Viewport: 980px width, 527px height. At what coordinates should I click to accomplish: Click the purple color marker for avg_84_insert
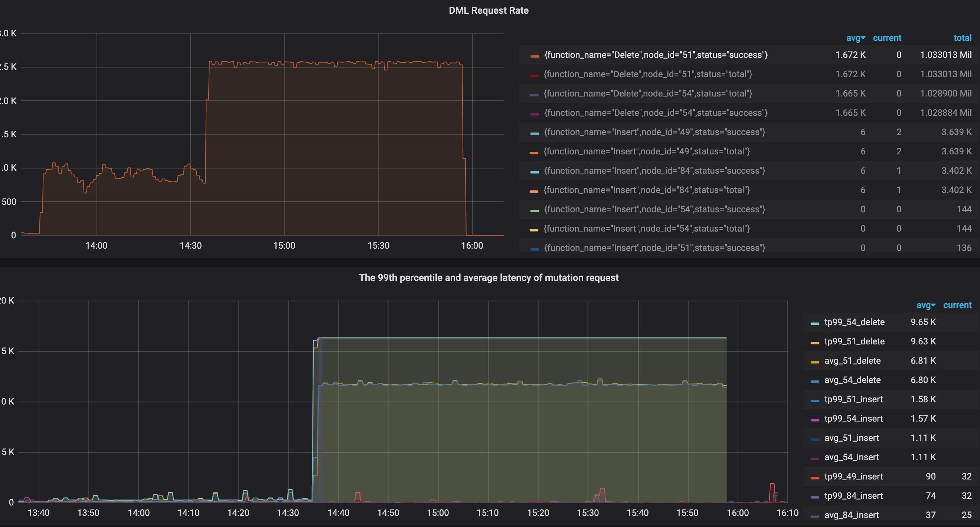[814, 515]
